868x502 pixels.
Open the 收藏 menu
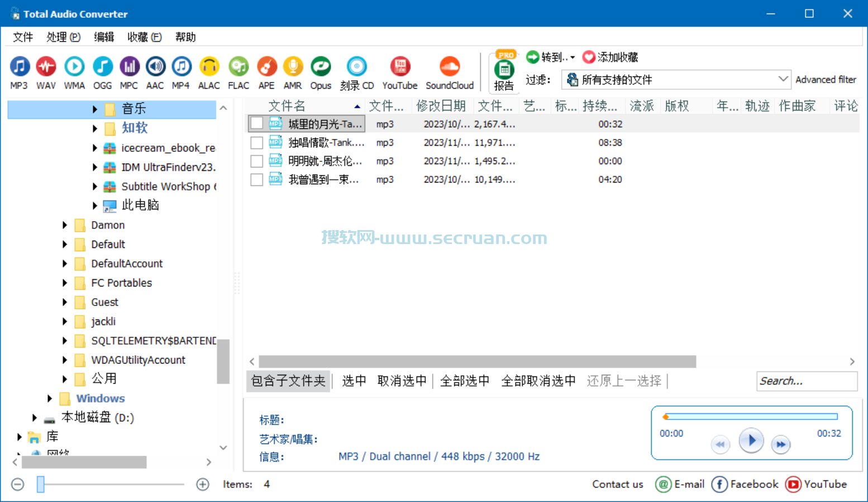pos(144,37)
